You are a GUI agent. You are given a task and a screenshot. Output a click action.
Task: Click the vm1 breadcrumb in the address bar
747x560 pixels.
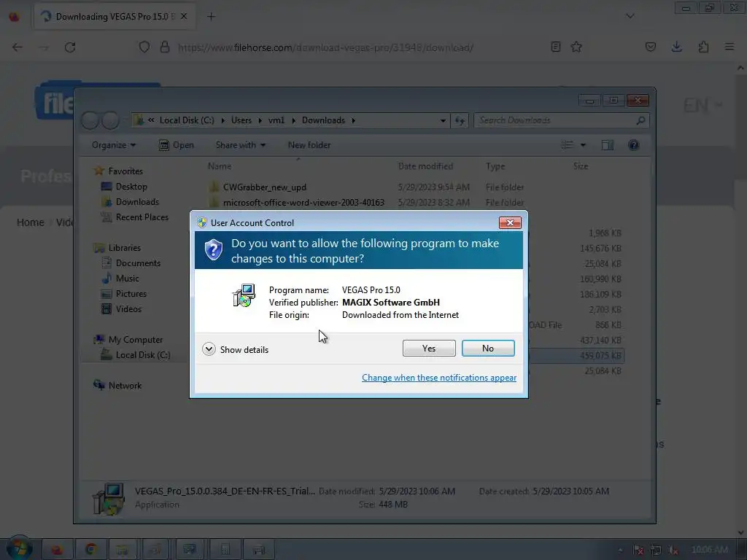[x=276, y=120]
